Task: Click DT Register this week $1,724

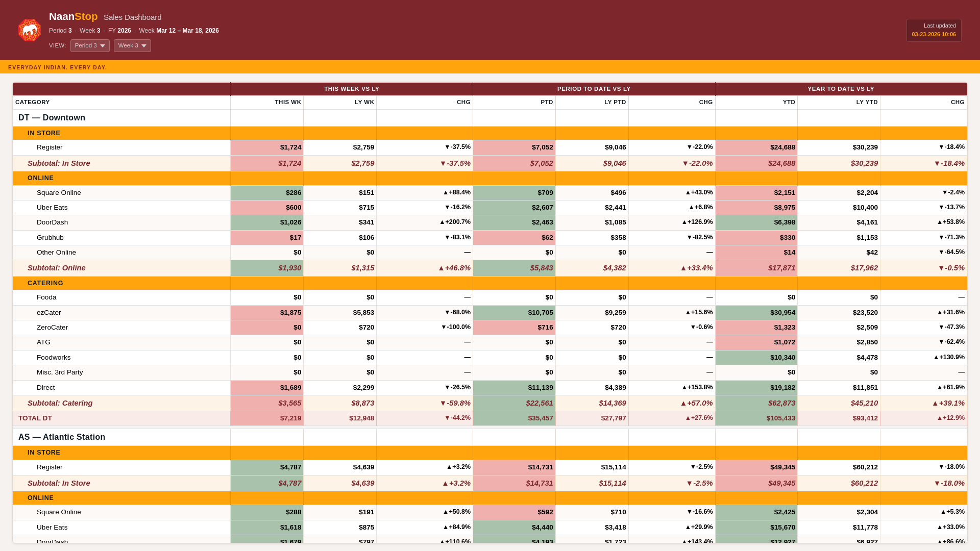Action: point(267,147)
